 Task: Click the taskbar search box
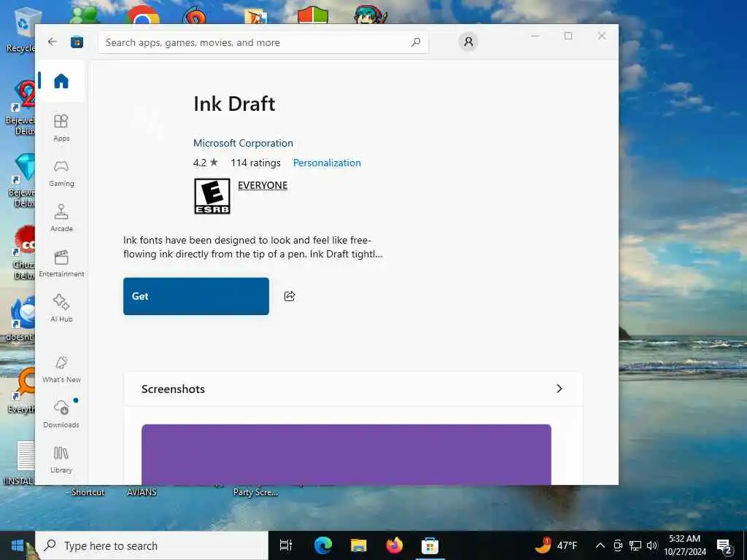152,545
